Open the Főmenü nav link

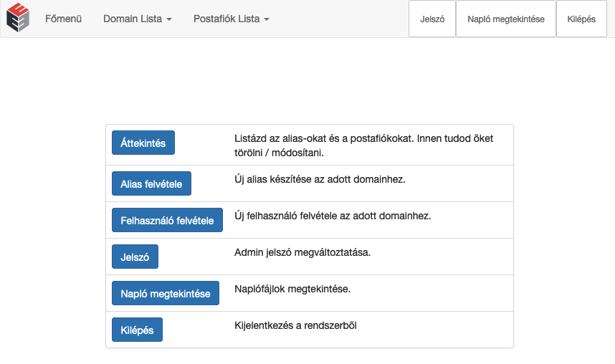63,19
